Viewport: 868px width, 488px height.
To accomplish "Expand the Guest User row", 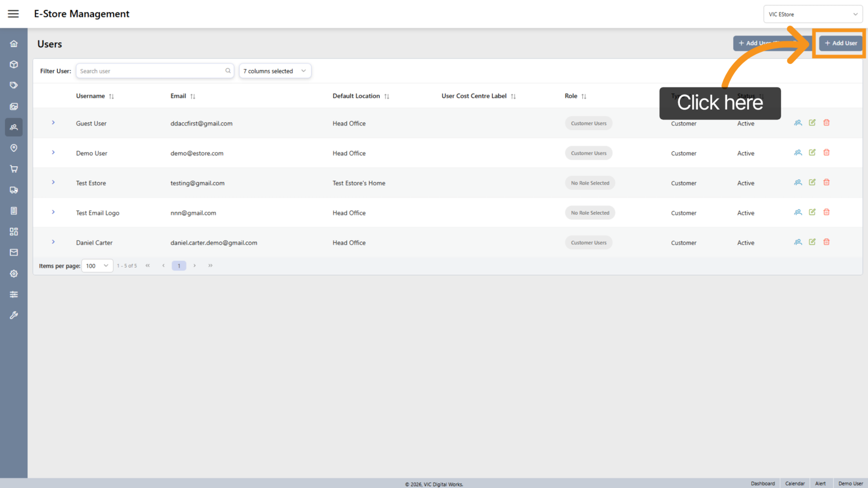I will pyautogui.click(x=53, y=123).
